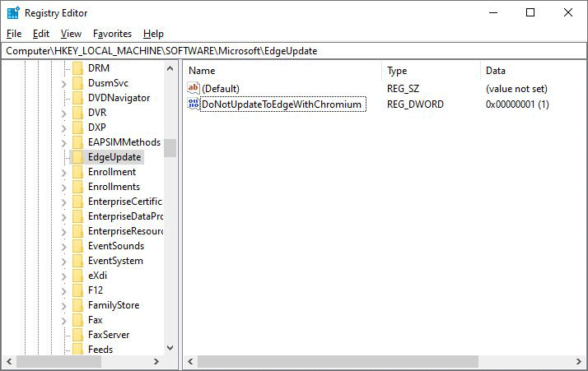Select the EdgeUpdate key label
Viewport: 588px width, 371px height.
tap(114, 157)
